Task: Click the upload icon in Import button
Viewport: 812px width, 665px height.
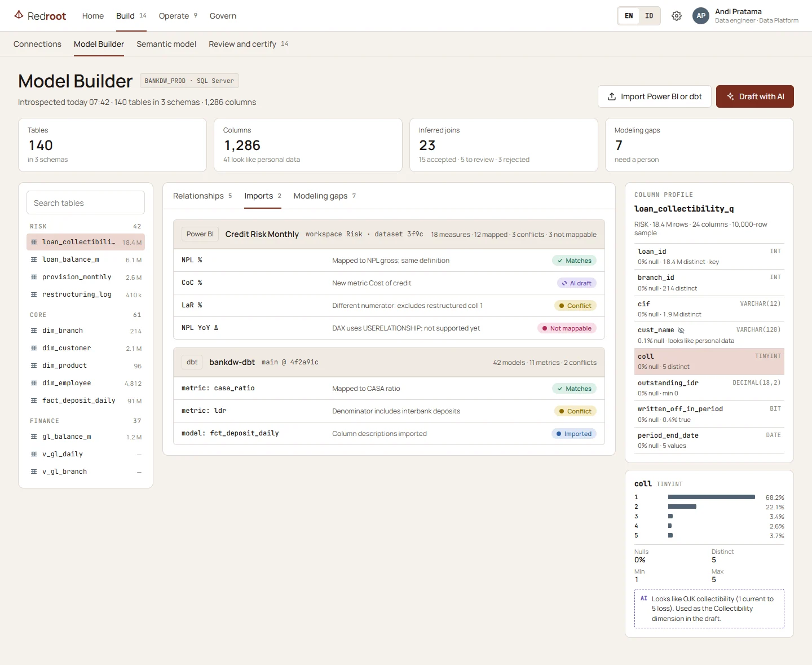Action: tap(612, 96)
